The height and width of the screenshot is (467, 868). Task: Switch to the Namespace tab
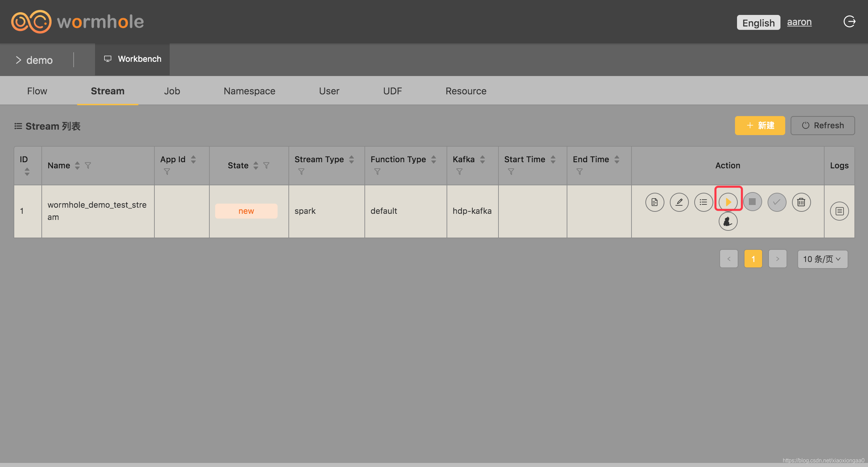249,91
